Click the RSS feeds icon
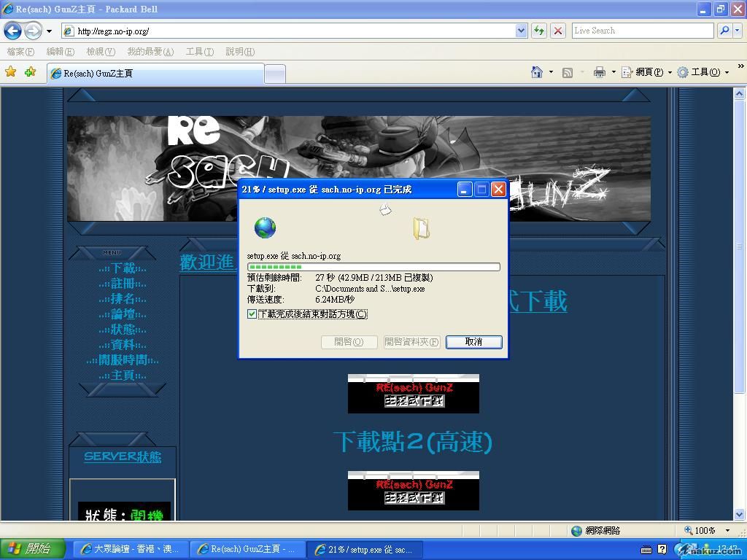 568,72
